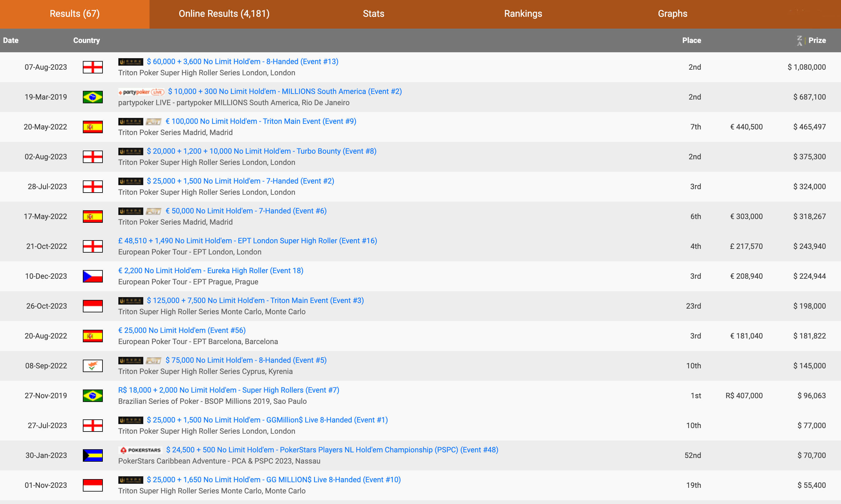Click England flag on 07-Aug-2023 row
Screen dimensions: 841x504
pos(93,67)
